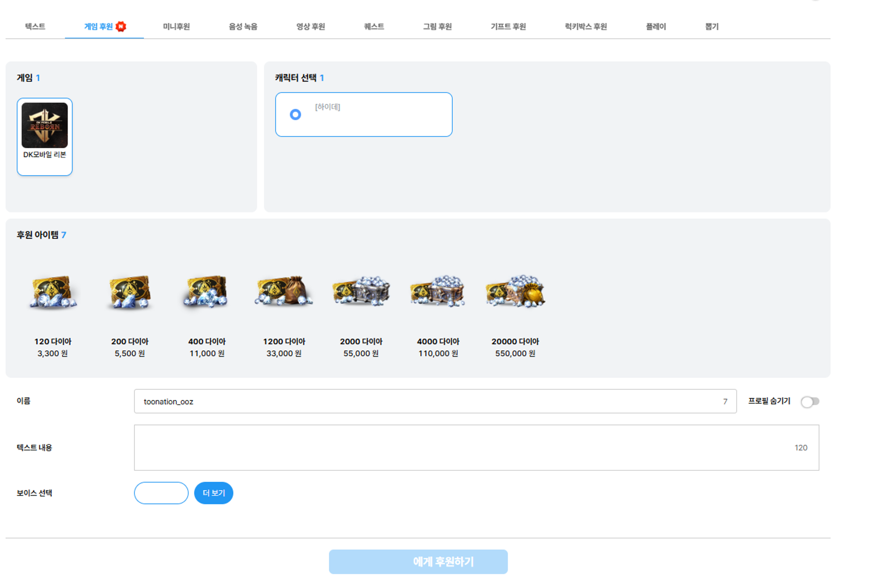The image size is (869, 588).
Task: Switch to the 텍스트 tab
Action: (35, 27)
